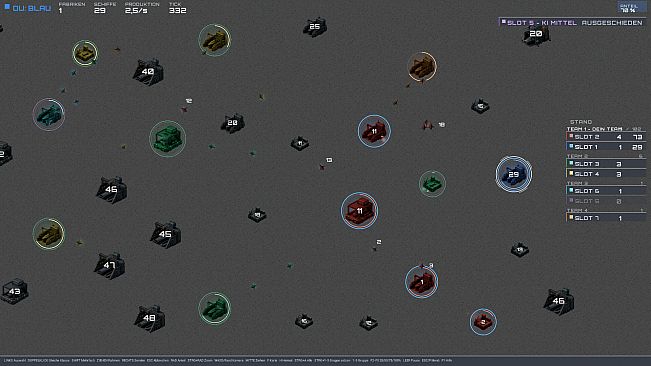Click the red ship group labeled 18
Image resolution: width=651 pixels, height=366 pixels.
[x=428, y=124]
